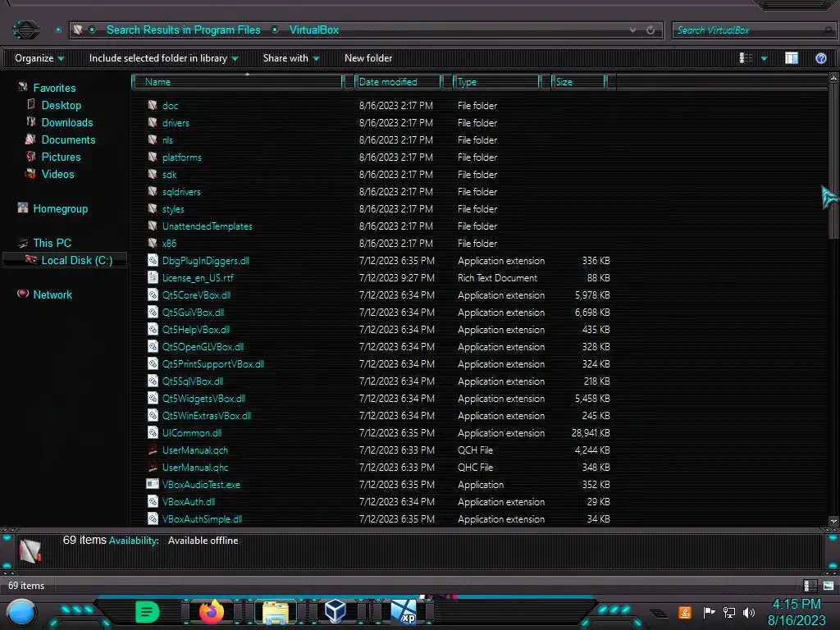Select the Qt5GuiVBox.dll file name
The height and width of the screenshot is (630, 840).
click(193, 313)
